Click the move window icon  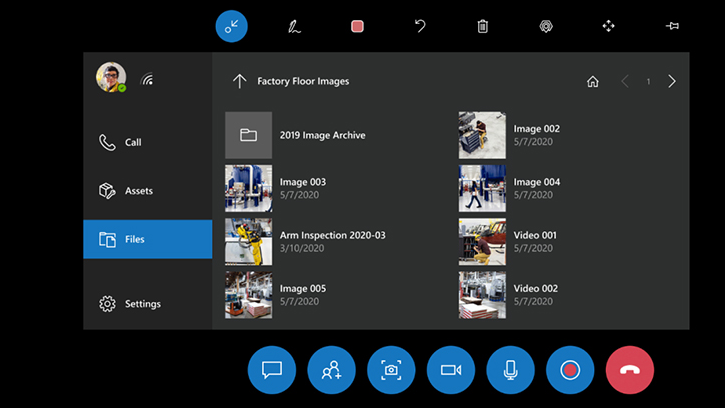pyautogui.click(x=608, y=26)
